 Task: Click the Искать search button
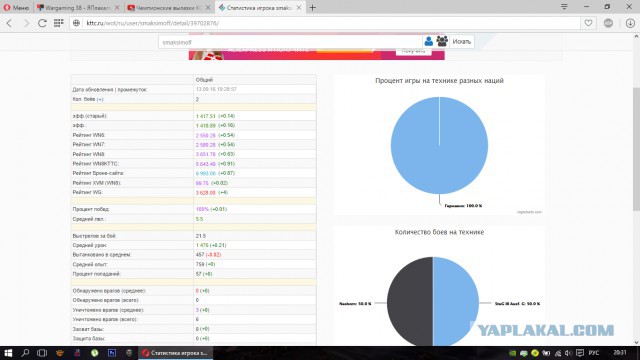[x=462, y=42]
